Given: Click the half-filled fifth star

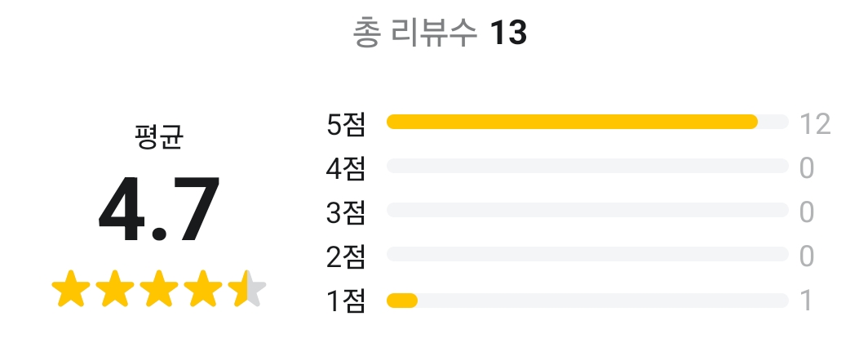Looking at the screenshot, I should tap(247, 291).
